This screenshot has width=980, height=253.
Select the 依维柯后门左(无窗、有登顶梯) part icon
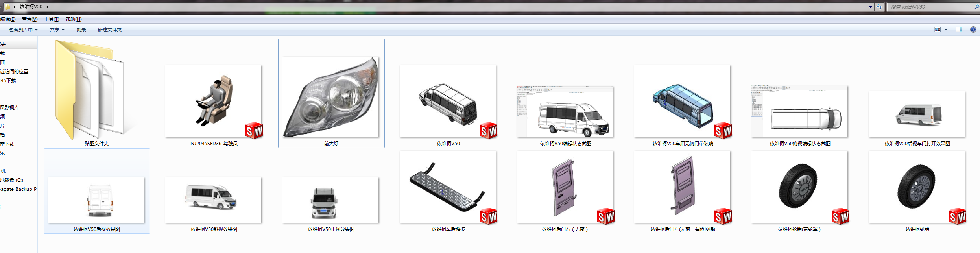tap(683, 187)
